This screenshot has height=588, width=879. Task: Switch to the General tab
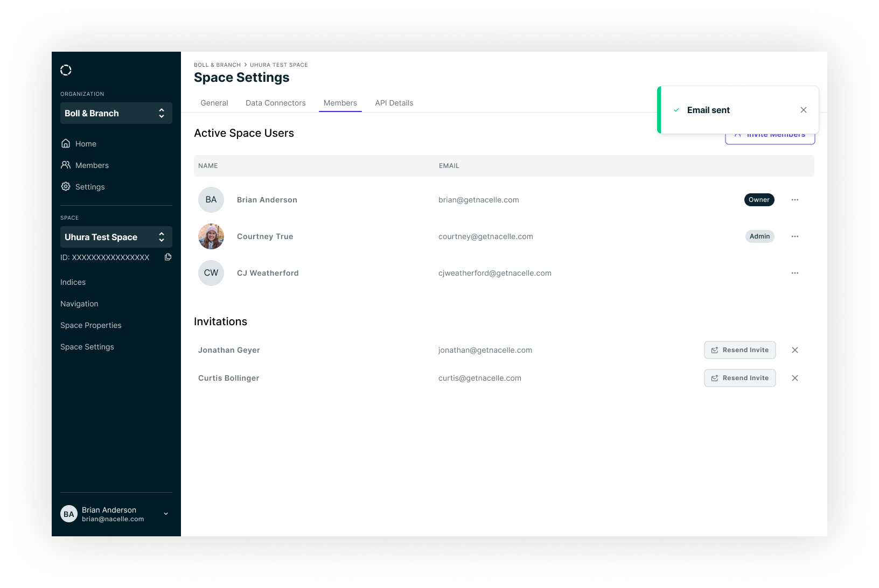click(x=214, y=103)
